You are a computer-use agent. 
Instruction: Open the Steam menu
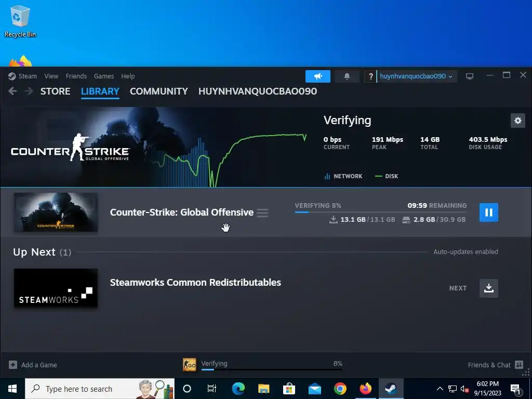coord(28,76)
